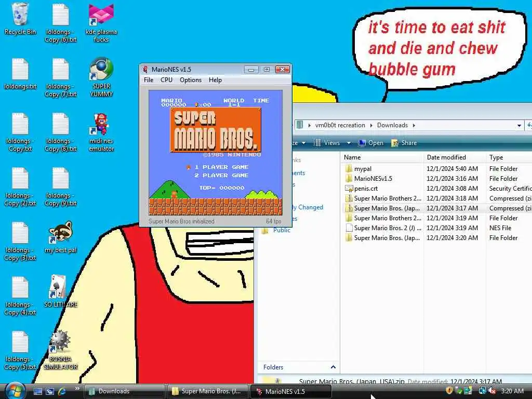Click the security shield tray icon
532x399 pixels.
(449, 391)
